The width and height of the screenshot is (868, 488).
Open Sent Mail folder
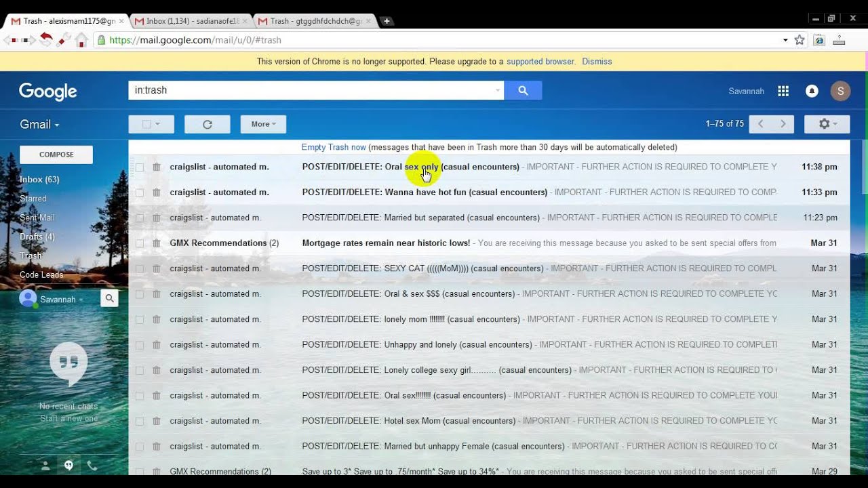pos(37,218)
